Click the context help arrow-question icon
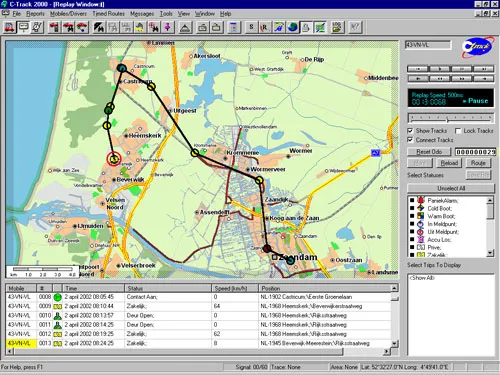 (355, 27)
